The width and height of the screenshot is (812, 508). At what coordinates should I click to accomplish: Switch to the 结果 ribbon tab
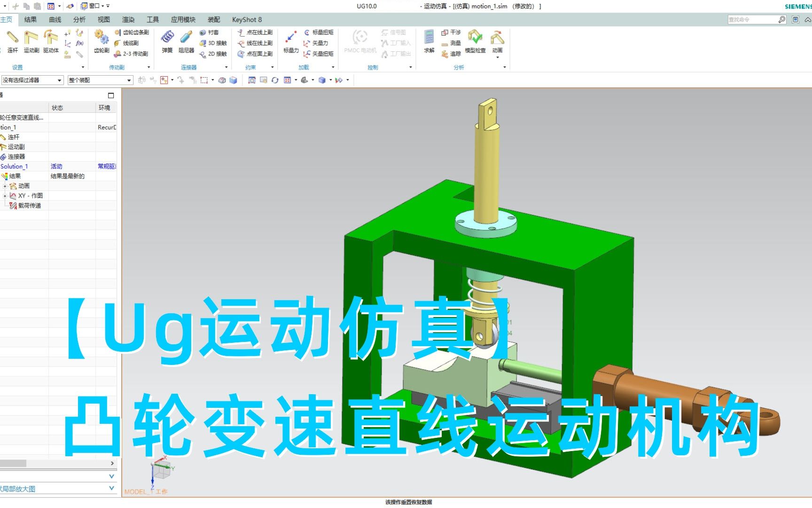(30, 19)
